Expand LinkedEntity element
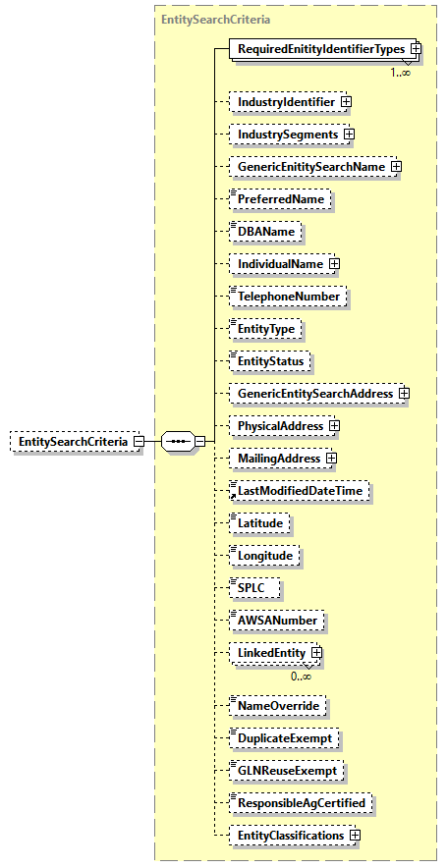This screenshot has height=868, width=447. [x=316, y=653]
